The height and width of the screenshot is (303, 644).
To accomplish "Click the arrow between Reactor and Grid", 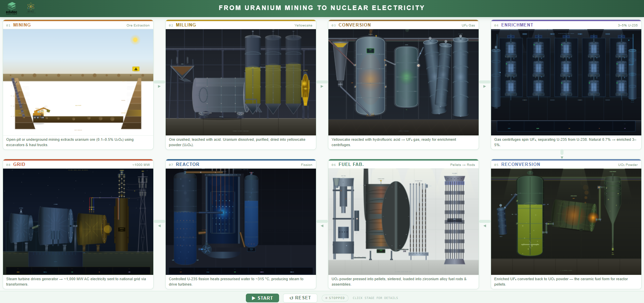I will point(159,226).
